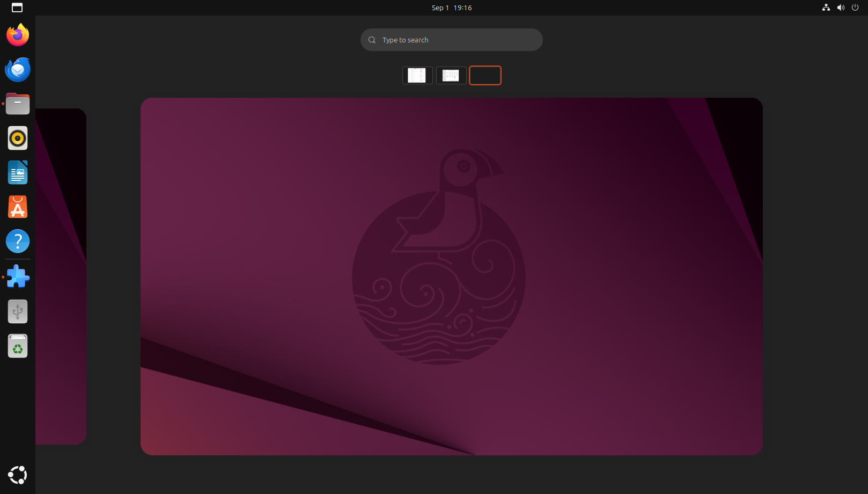
Task: Select the third highlighted empty workspace thumbnail
Action: click(x=485, y=75)
